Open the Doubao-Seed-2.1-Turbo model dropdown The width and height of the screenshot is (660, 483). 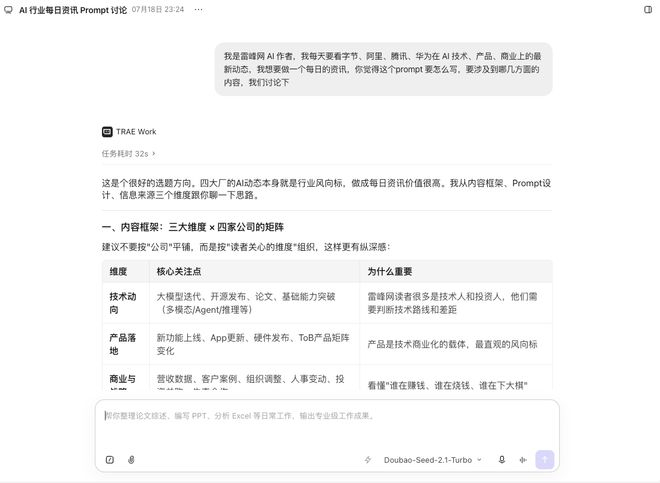tap(432, 460)
